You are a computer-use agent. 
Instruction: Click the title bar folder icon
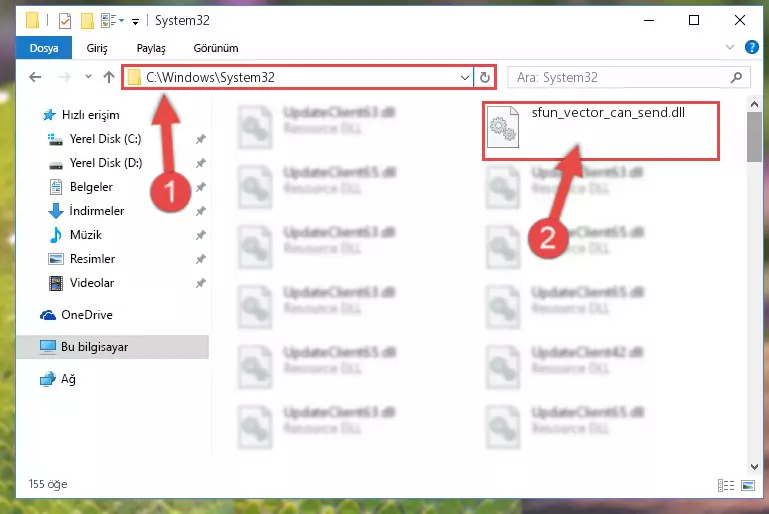pyautogui.click(x=32, y=21)
